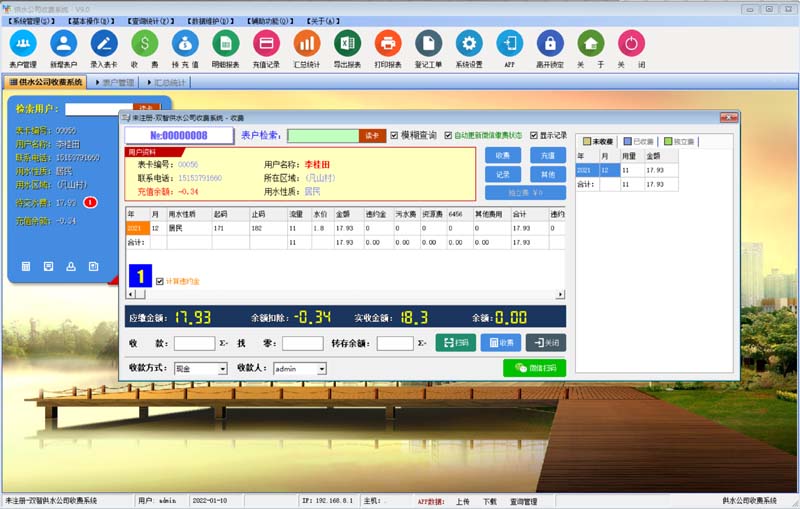The image size is (800, 509).
Task: Click orange 读卡 button beside 表户检索
Action: 372,136
